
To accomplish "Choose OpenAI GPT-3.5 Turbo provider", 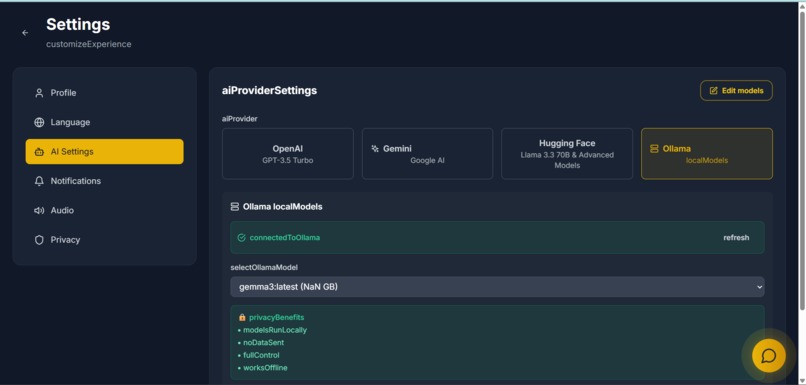I will pyautogui.click(x=288, y=154).
